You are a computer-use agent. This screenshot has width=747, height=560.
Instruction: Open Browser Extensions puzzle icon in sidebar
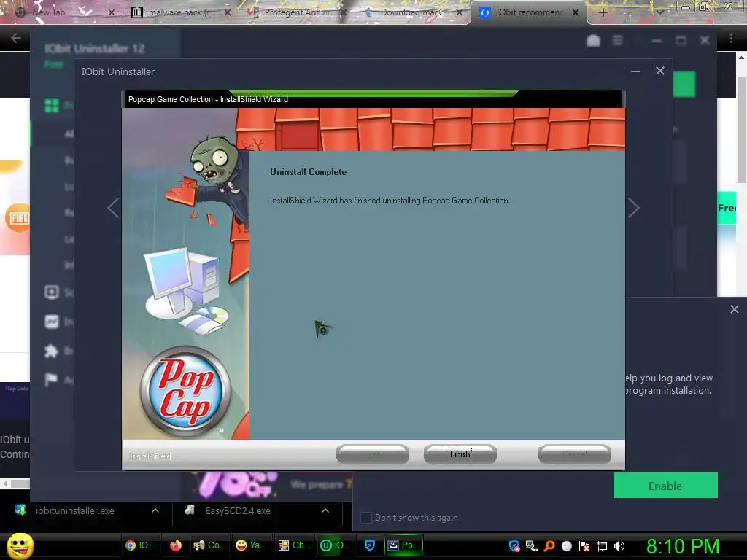[52, 351]
